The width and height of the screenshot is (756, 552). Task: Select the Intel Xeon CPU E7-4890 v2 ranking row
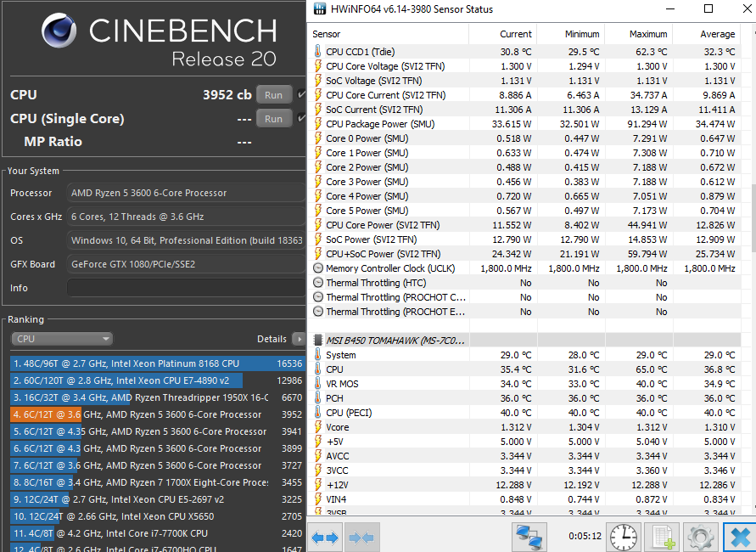tap(158, 380)
